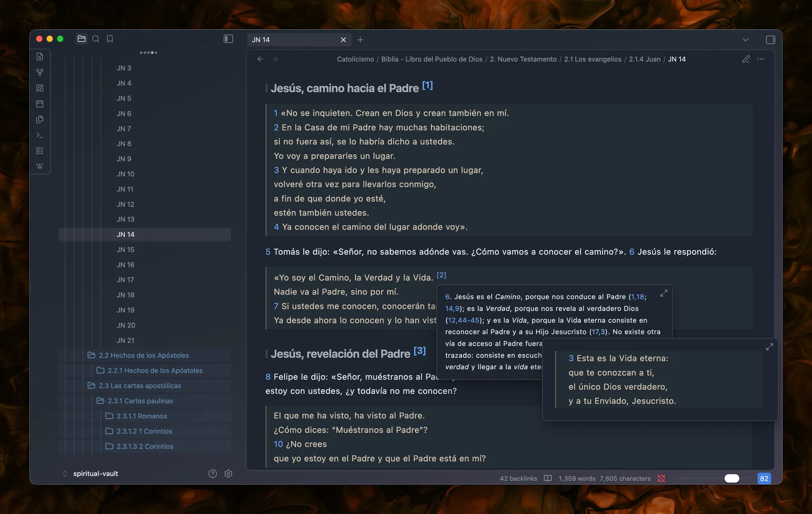Click the 1,359 words status counter

pos(577,478)
